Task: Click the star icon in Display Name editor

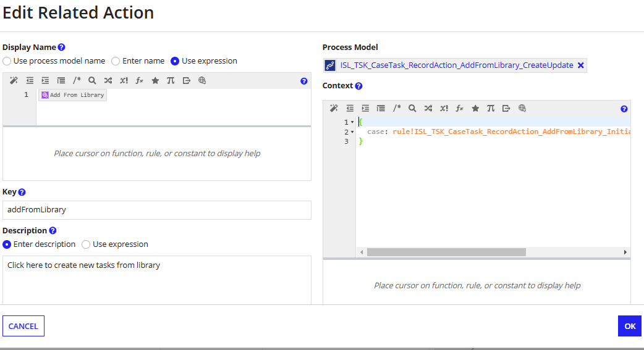Action: (155, 80)
